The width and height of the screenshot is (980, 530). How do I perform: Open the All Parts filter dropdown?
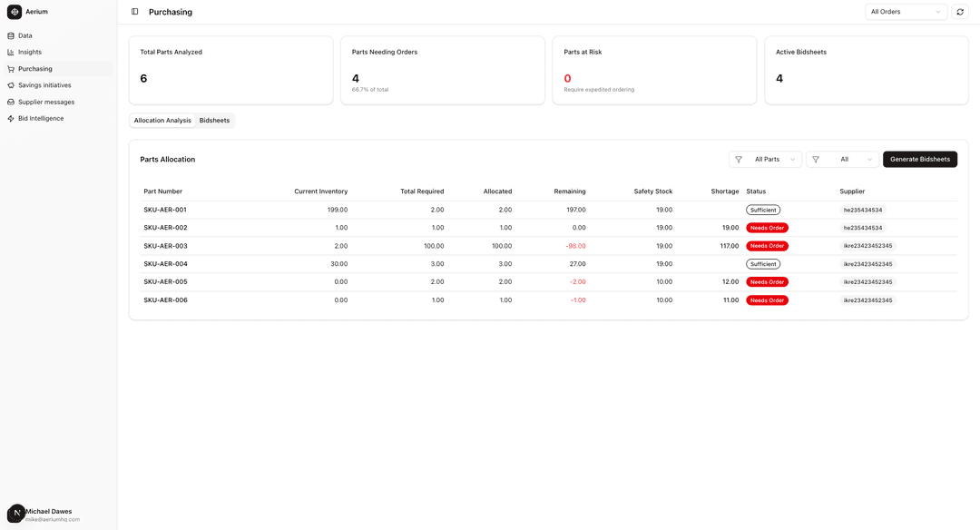[x=766, y=159]
